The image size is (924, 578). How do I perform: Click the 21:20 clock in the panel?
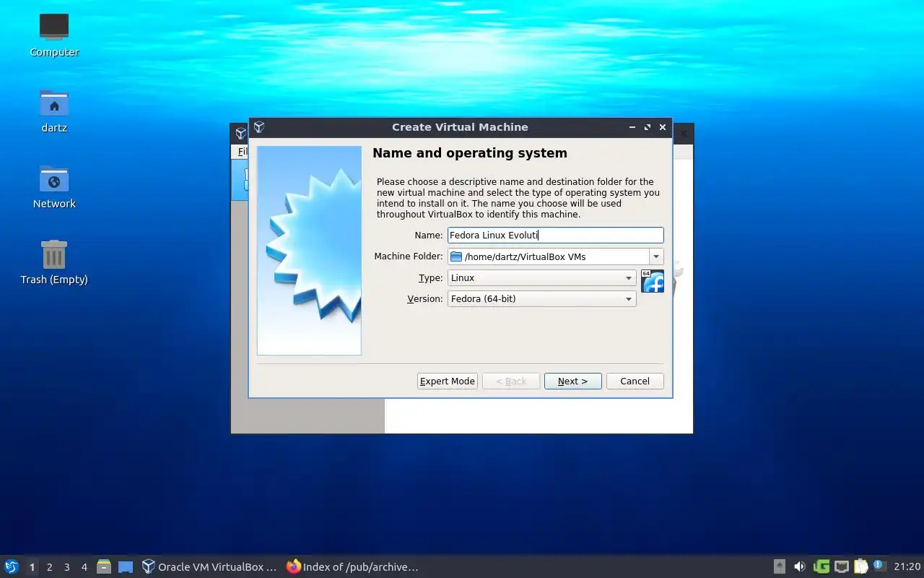click(x=907, y=567)
